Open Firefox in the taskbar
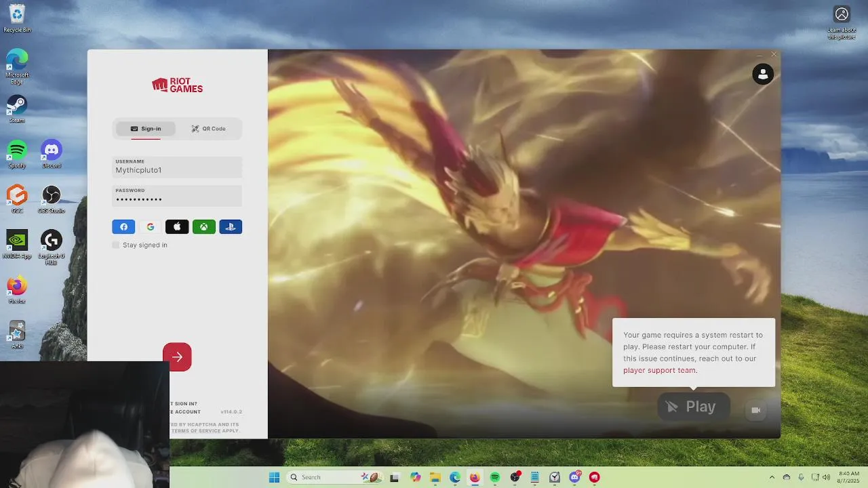868x488 pixels. tap(475, 477)
